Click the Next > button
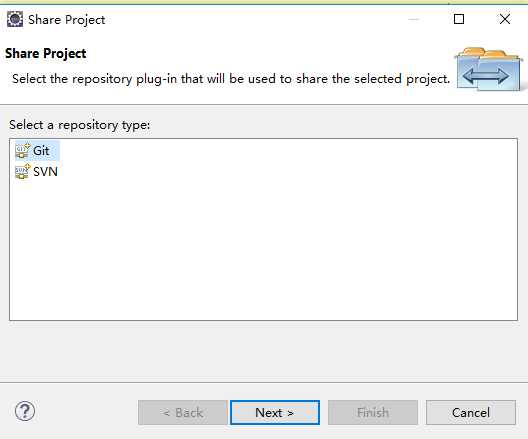 (x=275, y=412)
